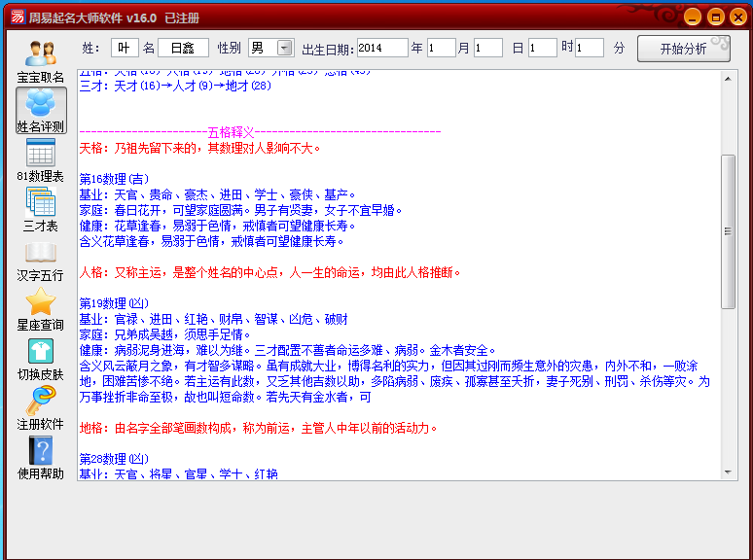This screenshot has width=753, height=560.
Task: Expand the 性别 gender dropdown
Action: (x=284, y=48)
